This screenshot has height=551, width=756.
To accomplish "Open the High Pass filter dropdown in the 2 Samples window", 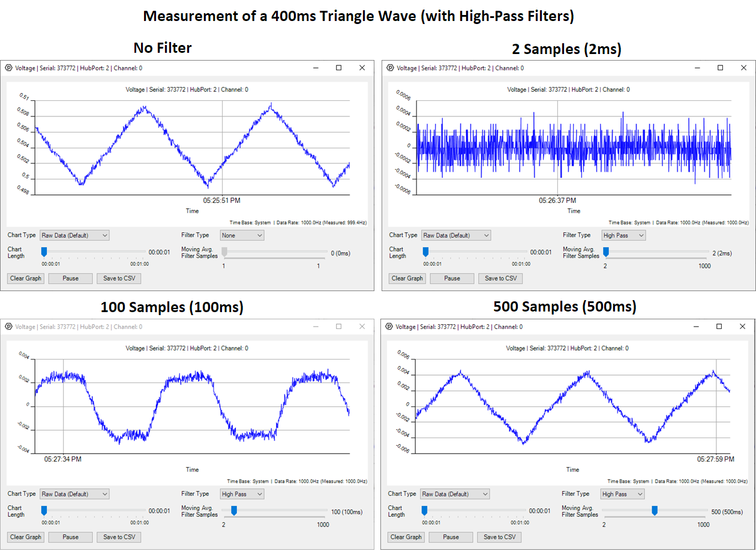I will [x=623, y=235].
